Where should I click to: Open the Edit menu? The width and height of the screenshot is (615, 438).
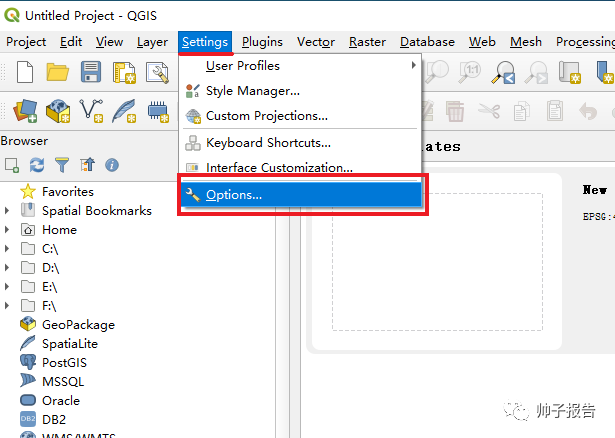(71, 42)
